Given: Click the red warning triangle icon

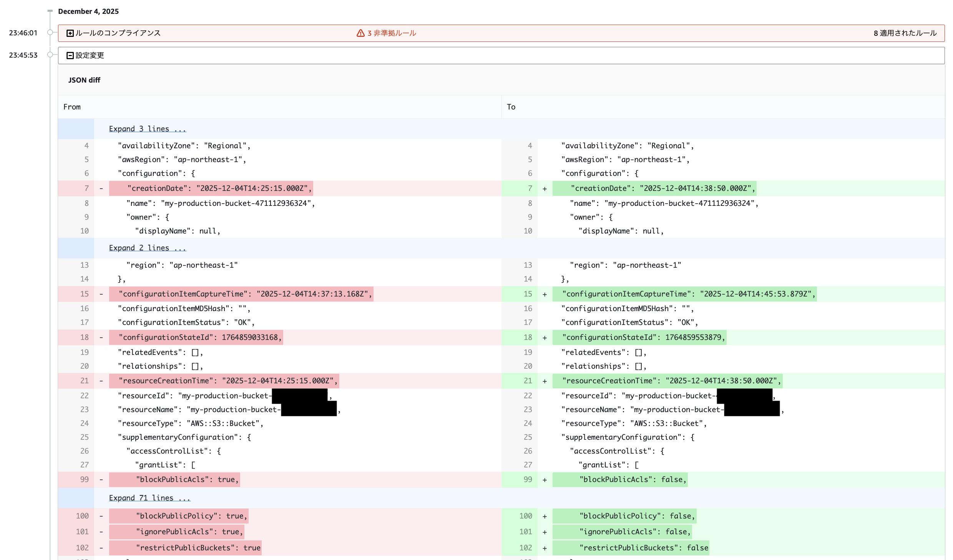Looking at the screenshot, I should point(360,33).
